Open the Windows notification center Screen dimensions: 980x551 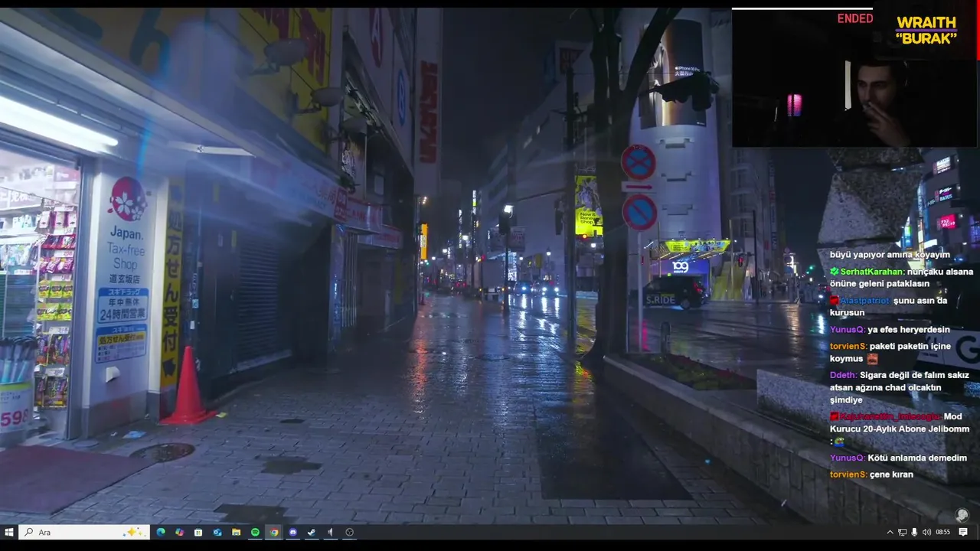point(963,532)
